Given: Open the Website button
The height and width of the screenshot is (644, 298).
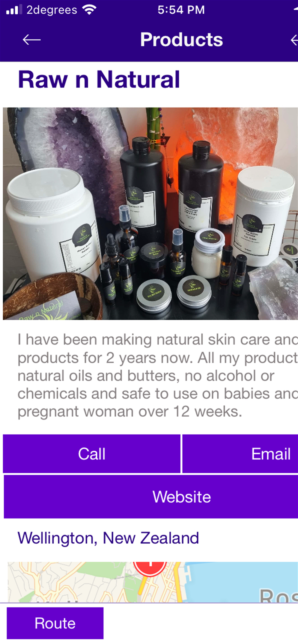Looking at the screenshot, I should tap(151, 497).
